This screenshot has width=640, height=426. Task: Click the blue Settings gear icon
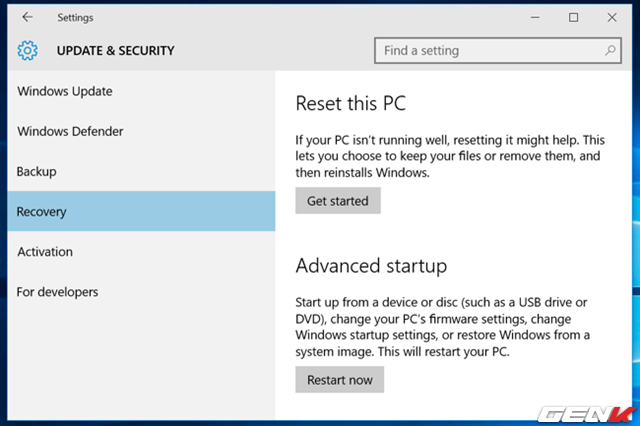tap(27, 51)
